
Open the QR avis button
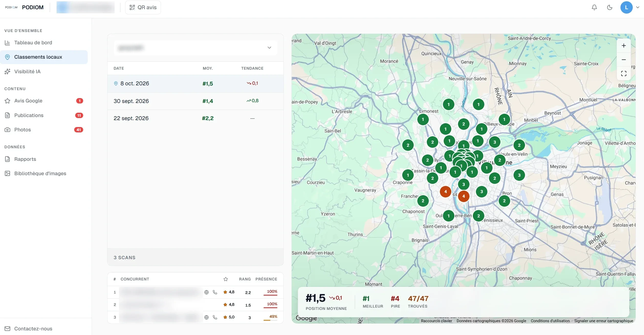(x=143, y=7)
